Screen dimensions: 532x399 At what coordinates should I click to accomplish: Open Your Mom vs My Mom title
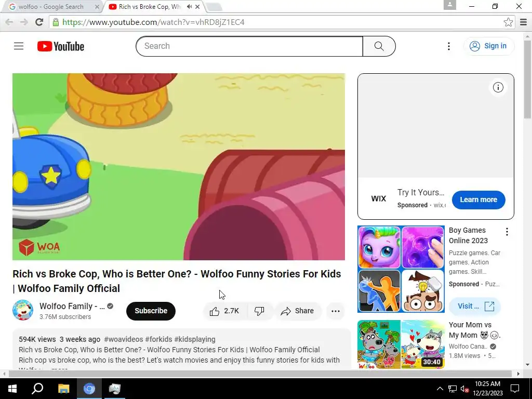tap(474, 330)
